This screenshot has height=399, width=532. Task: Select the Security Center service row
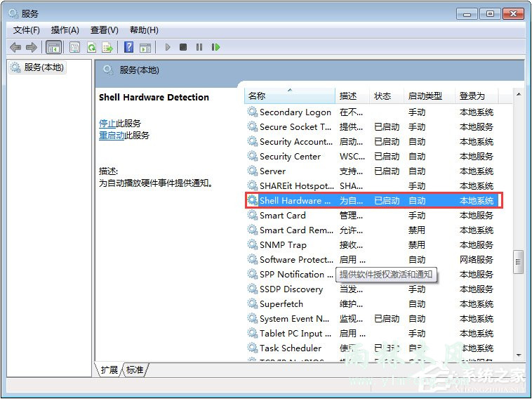pyautogui.click(x=371, y=157)
